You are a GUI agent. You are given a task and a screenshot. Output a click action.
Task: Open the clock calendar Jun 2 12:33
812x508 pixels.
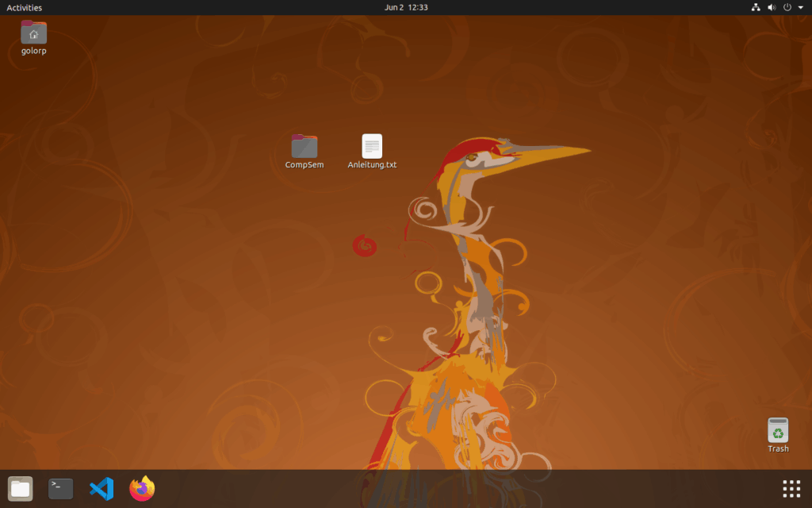coord(406,7)
